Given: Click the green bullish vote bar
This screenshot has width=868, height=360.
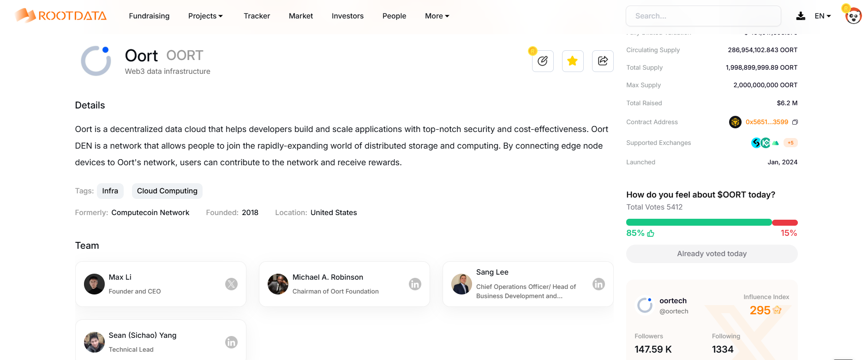Looking at the screenshot, I should [x=699, y=222].
